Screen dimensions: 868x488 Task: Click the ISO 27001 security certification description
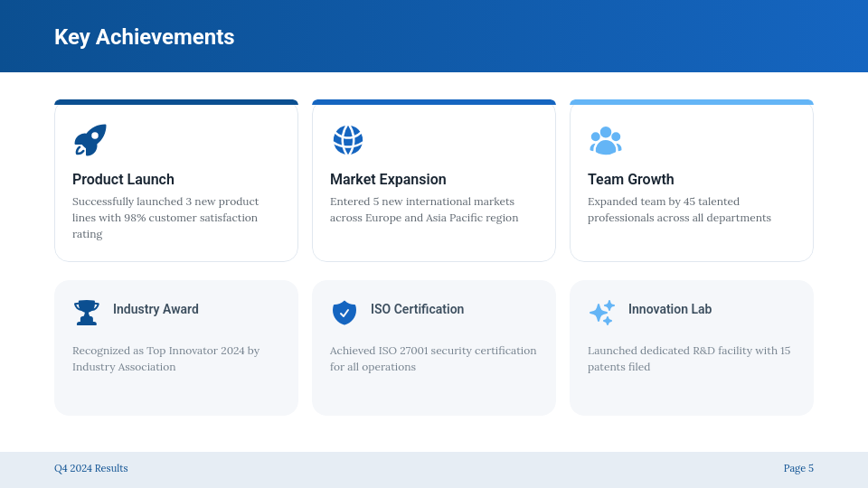pyautogui.click(x=433, y=359)
